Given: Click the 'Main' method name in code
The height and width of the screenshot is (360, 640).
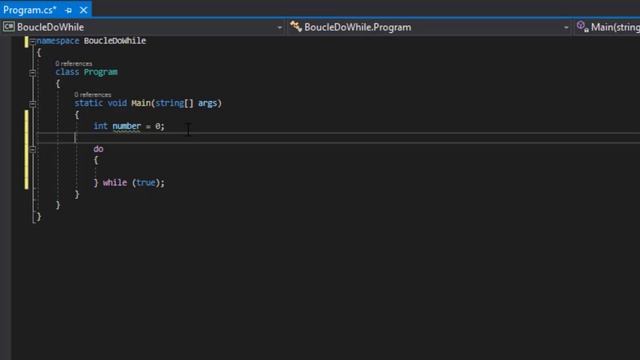Looking at the screenshot, I should (141, 103).
